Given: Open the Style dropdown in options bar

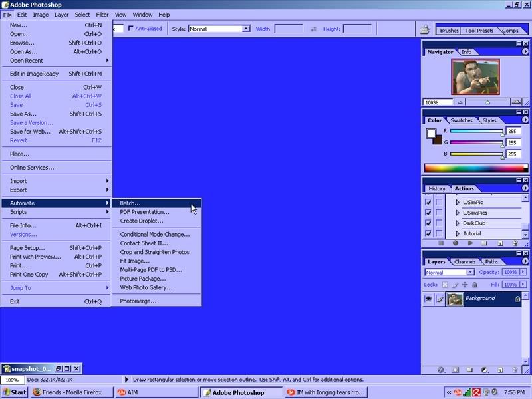Looking at the screenshot, I should pyautogui.click(x=246, y=29).
